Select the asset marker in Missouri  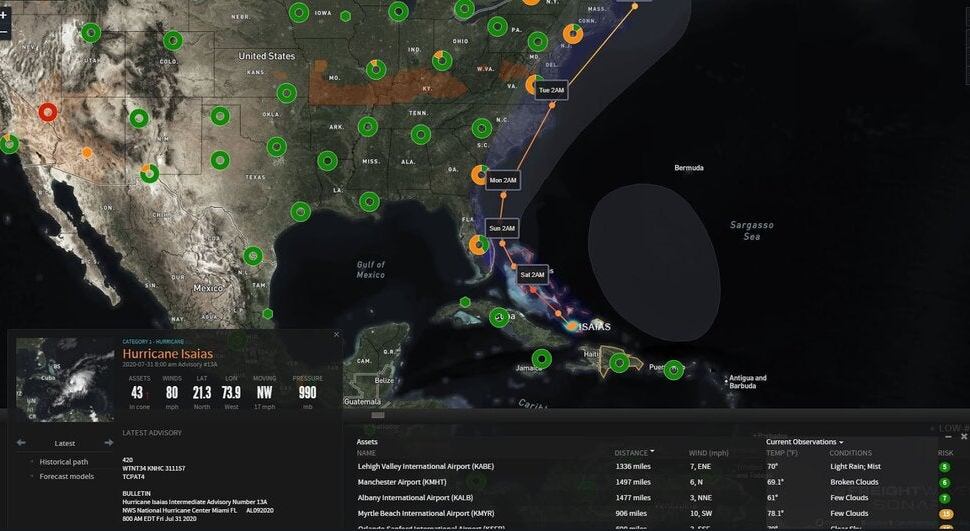[376, 69]
